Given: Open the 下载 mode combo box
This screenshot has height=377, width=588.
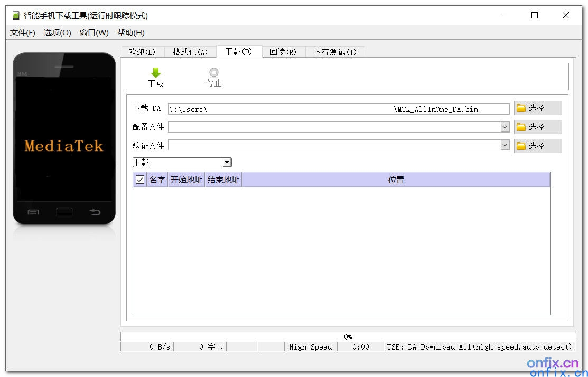Looking at the screenshot, I should pos(227,162).
